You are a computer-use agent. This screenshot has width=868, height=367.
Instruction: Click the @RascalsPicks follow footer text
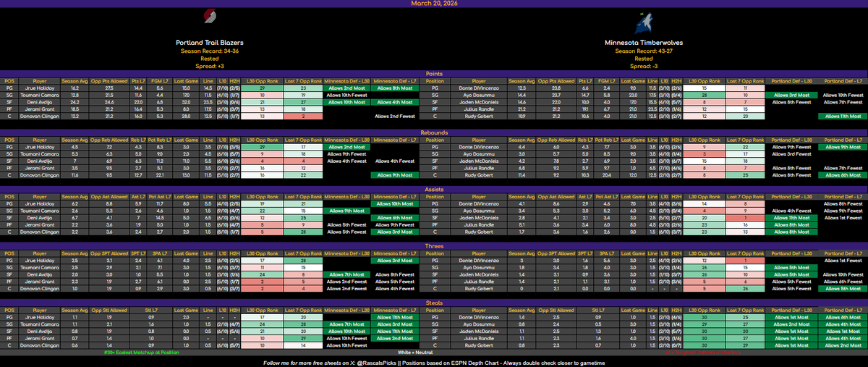point(434,362)
